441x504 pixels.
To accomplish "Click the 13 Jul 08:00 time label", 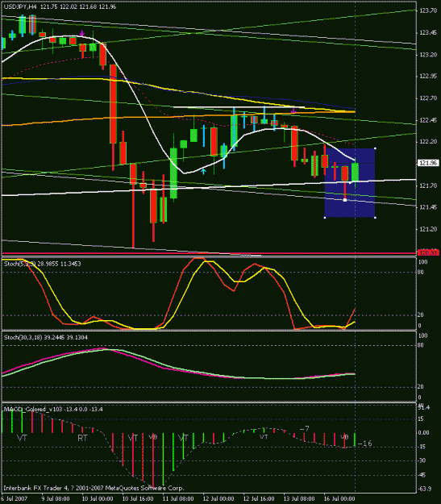I will [299, 498].
